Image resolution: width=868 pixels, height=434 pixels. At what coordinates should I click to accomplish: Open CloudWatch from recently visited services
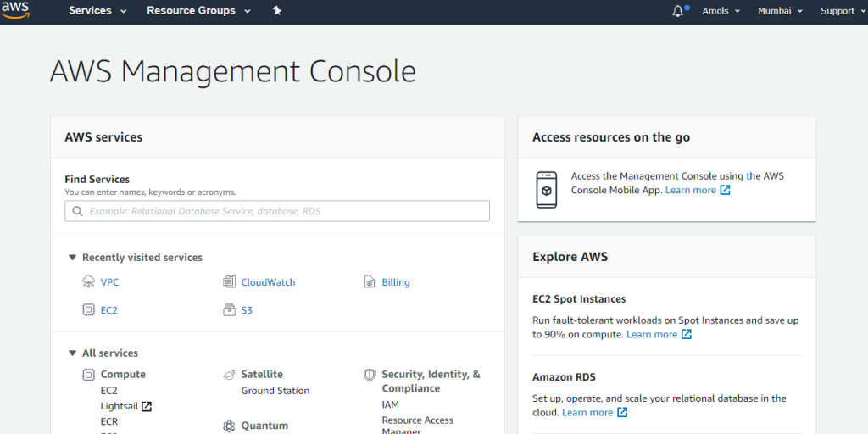[x=268, y=282]
